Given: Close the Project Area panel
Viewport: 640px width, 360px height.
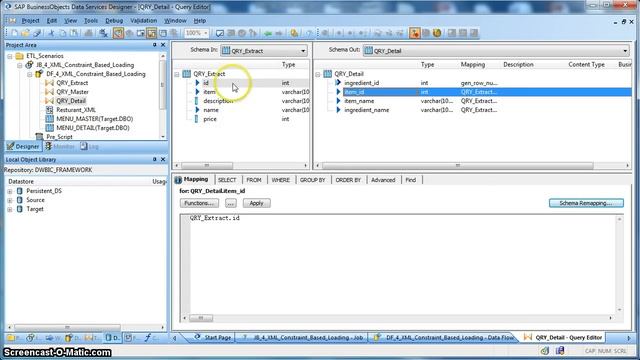Looking at the screenshot, I should point(163,45).
